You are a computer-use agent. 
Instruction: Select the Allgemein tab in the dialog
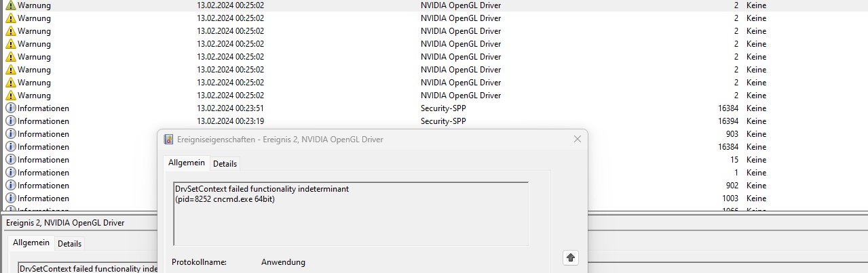187,163
